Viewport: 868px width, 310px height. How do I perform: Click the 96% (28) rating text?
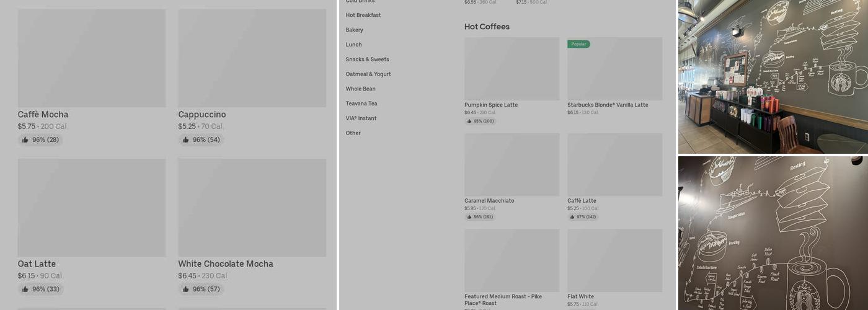point(45,140)
